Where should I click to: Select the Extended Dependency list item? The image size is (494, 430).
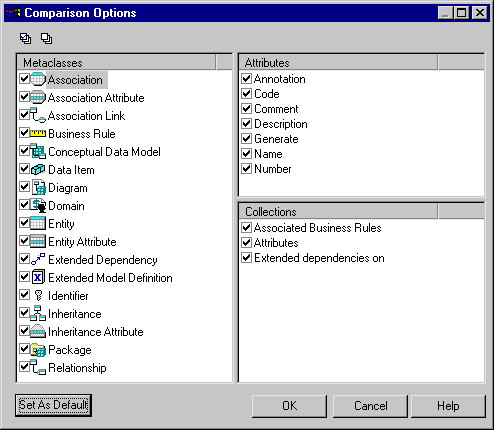coord(103,260)
